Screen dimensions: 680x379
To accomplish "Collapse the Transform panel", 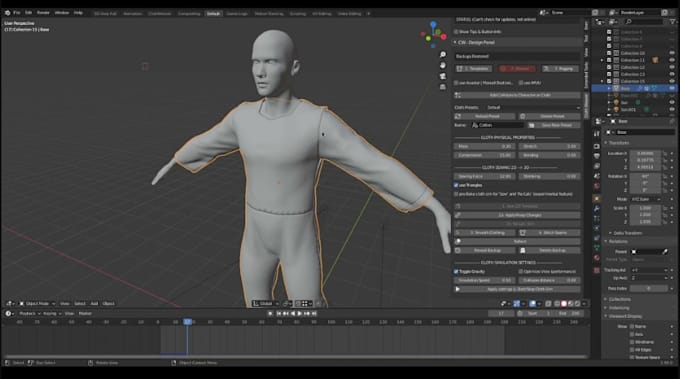I will click(618, 143).
